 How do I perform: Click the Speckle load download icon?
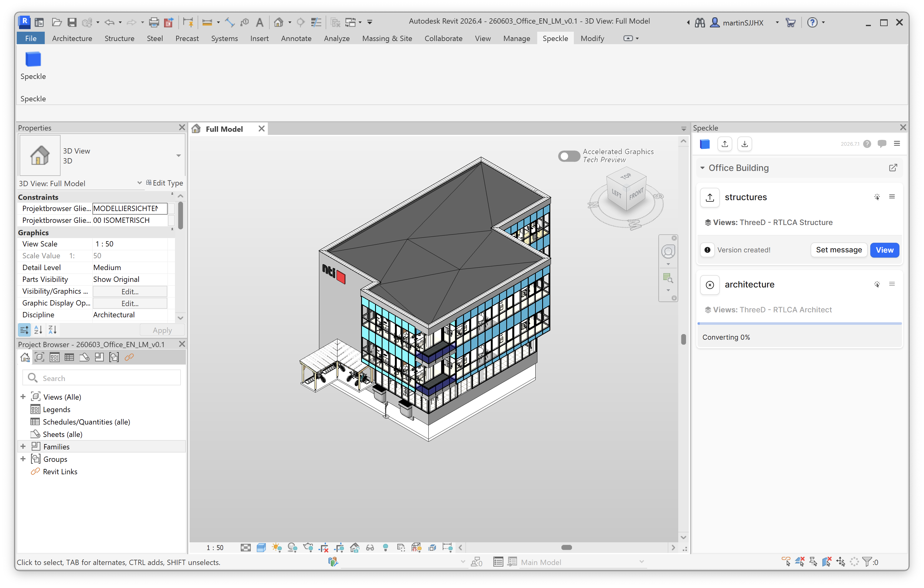pyautogui.click(x=744, y=144)
